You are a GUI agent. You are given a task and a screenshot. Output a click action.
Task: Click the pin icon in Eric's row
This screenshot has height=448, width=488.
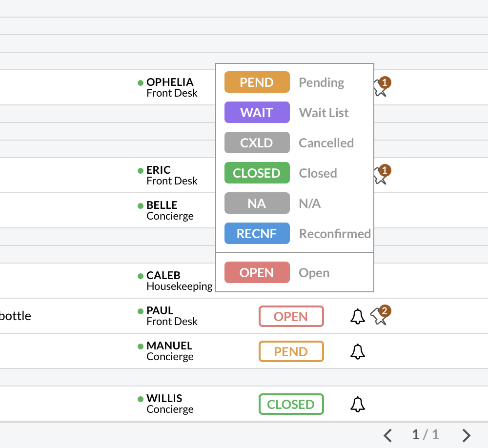coord(380,177)
